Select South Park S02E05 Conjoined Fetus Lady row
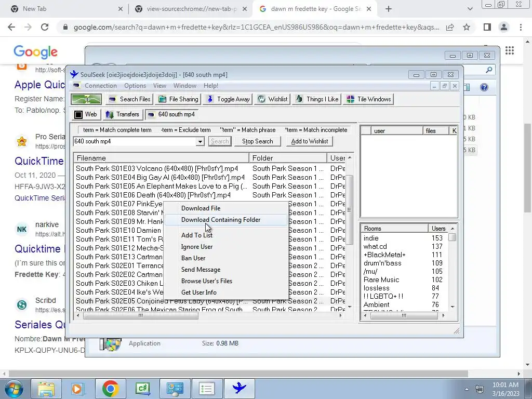The image size is (532, 399). 210,301
